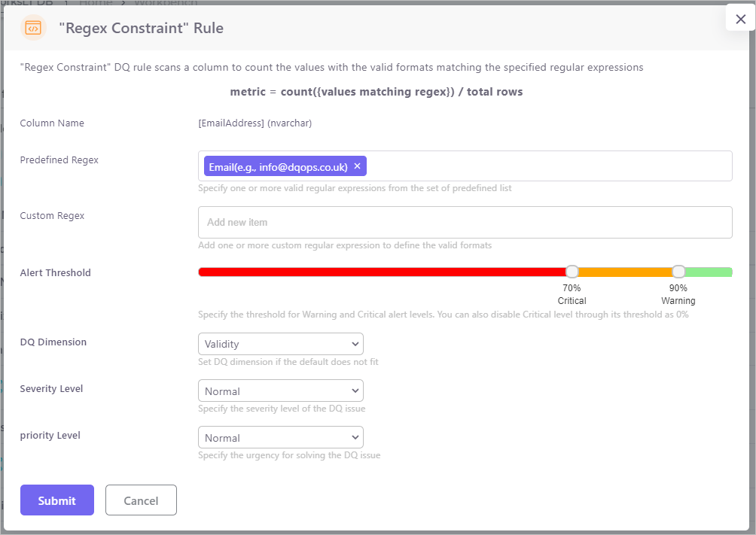Image resolution: width=756 pixels, height=535 pixels.
Task: Select the Email(e.g., info@dqops.co.uk) tag
Action: tap(278, 167)
